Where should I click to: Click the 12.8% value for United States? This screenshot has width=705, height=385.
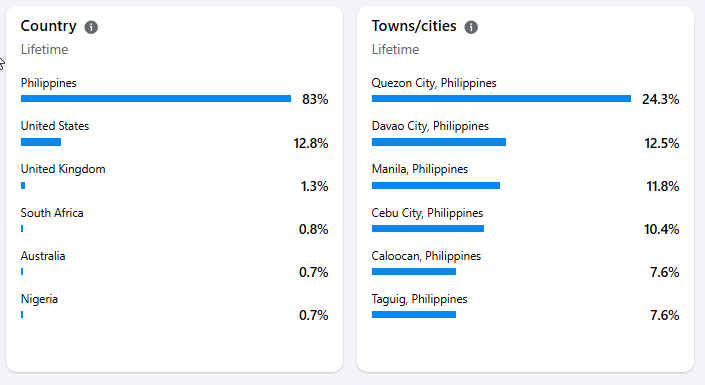click(311, 143)
